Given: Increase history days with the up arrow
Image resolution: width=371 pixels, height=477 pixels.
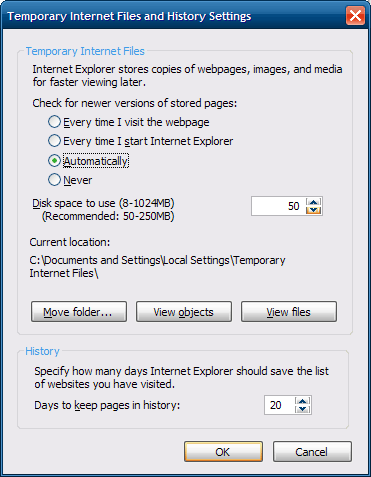Looking at the screenshot, I should click(303, 401).
